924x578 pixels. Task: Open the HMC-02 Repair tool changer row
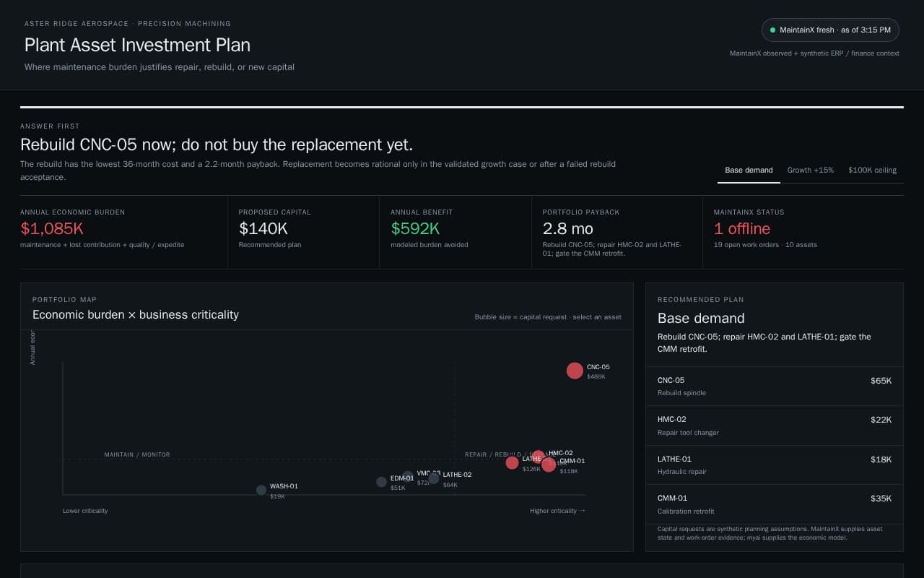click(775, 426)
